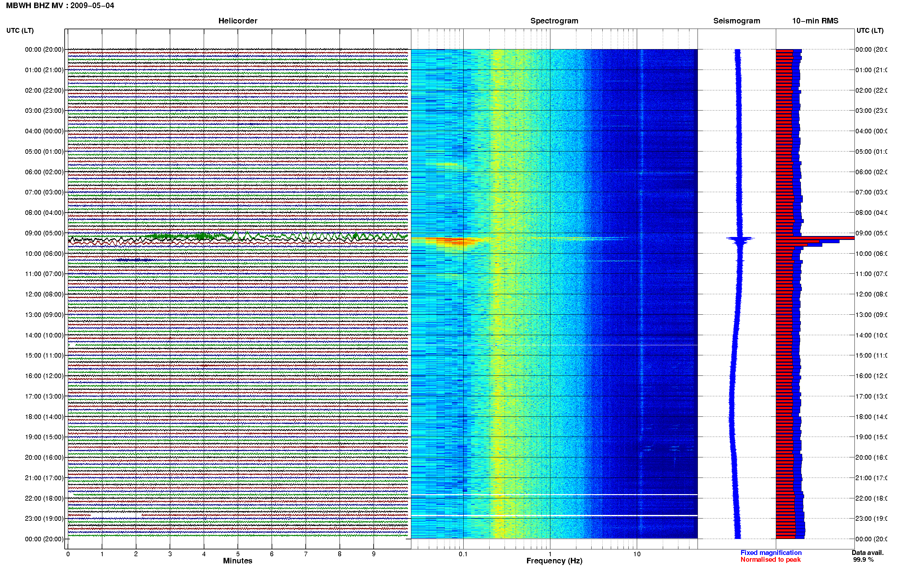The height and width of the screenshot is (578, 924).
Task: Click the "99.9 %" data availability value
Action: click(863, 560)
